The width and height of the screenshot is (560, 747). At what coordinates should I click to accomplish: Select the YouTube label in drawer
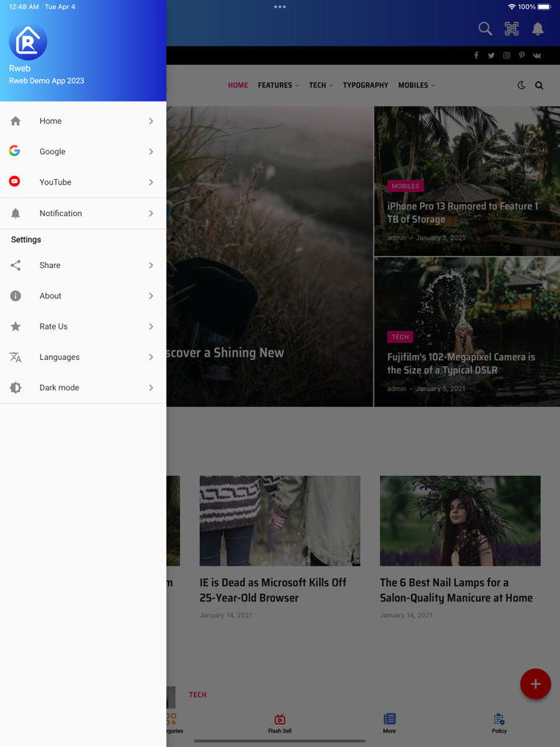tap(55, 182)
